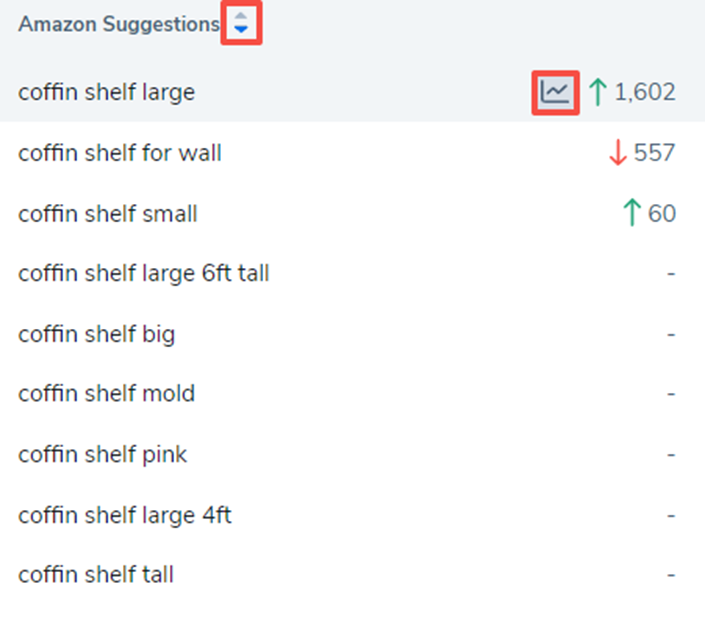This screenshot has width=705, height=623.
Task: Select the 'coffin shelf large' suggestion
Action: [106, 93]
